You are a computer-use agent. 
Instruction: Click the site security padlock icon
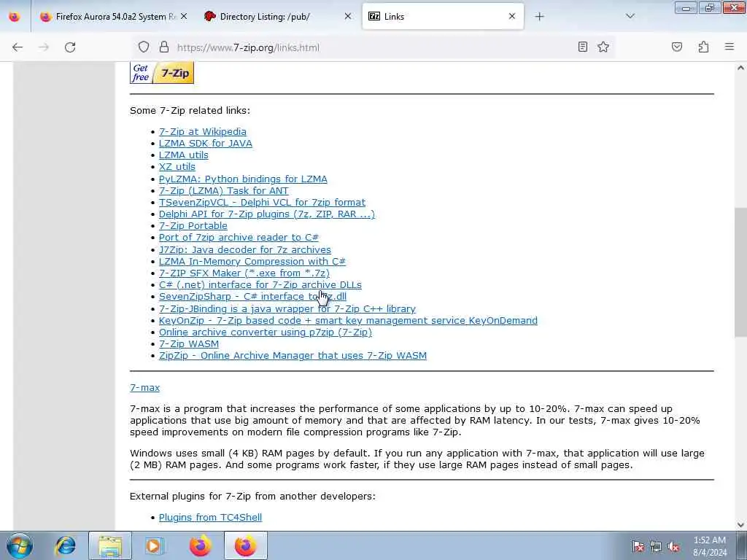(164, 47)
